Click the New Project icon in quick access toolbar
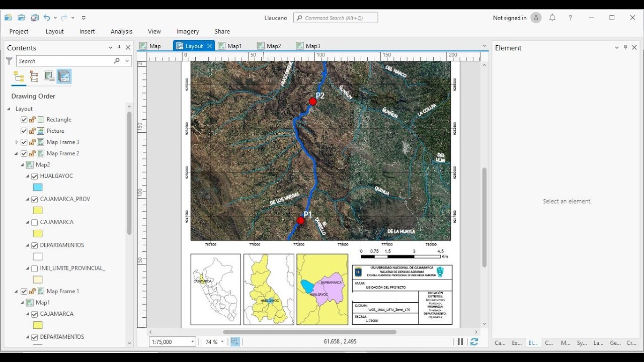This screenshot has width=644, height=362. [9, 18]
